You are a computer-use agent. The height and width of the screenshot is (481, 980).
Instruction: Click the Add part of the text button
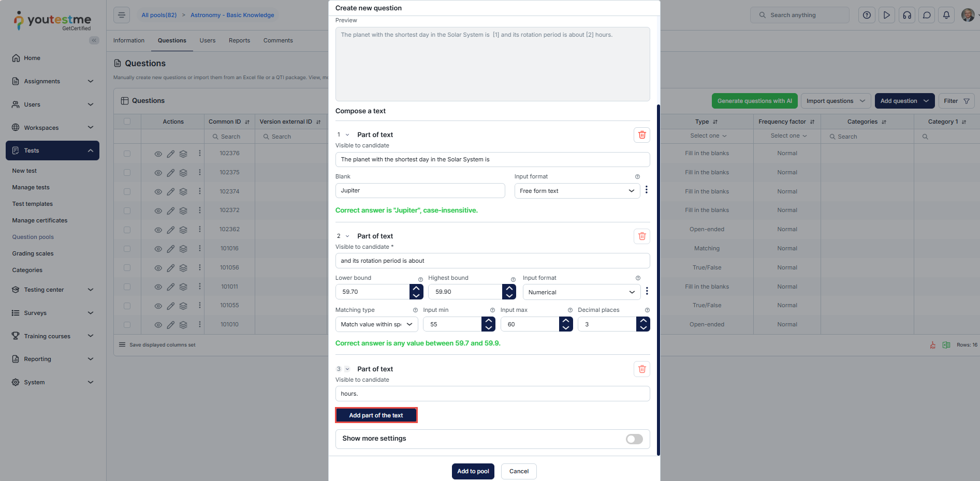[x=376, y=415]
